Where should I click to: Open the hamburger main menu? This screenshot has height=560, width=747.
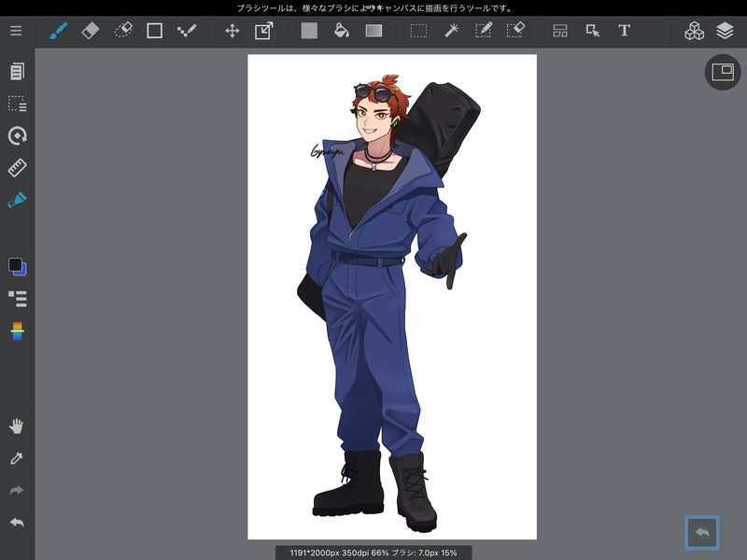[x=16, y=31]
